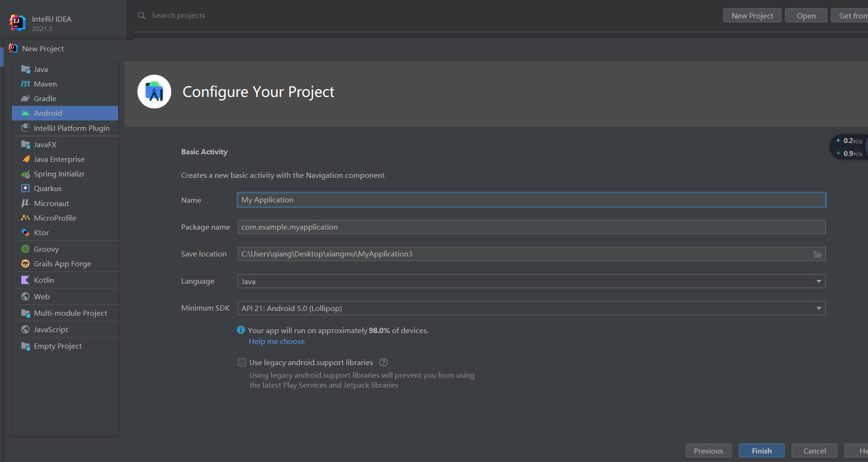The image size is (868, 462).
Task: Click the Multi-module Project folder icon
Action: point(25,313)
